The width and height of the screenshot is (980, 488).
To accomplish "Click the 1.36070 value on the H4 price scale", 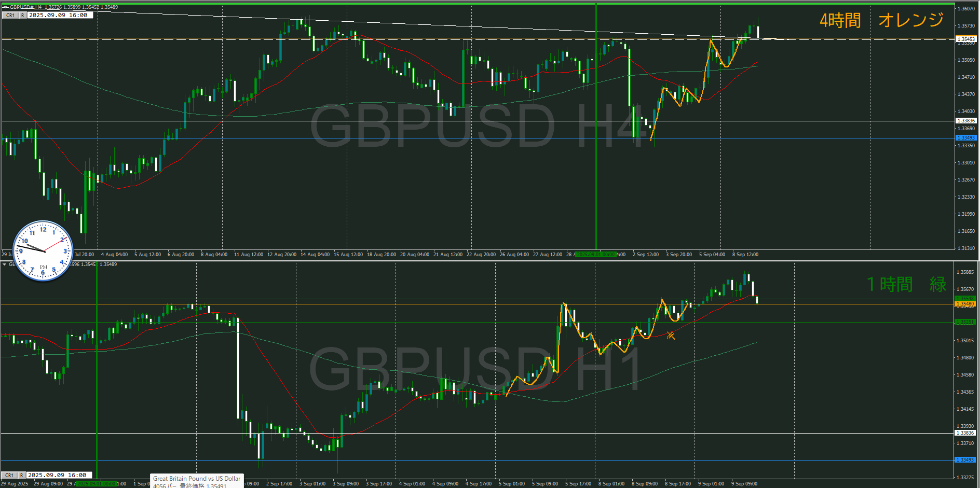I will pos(966,9).
